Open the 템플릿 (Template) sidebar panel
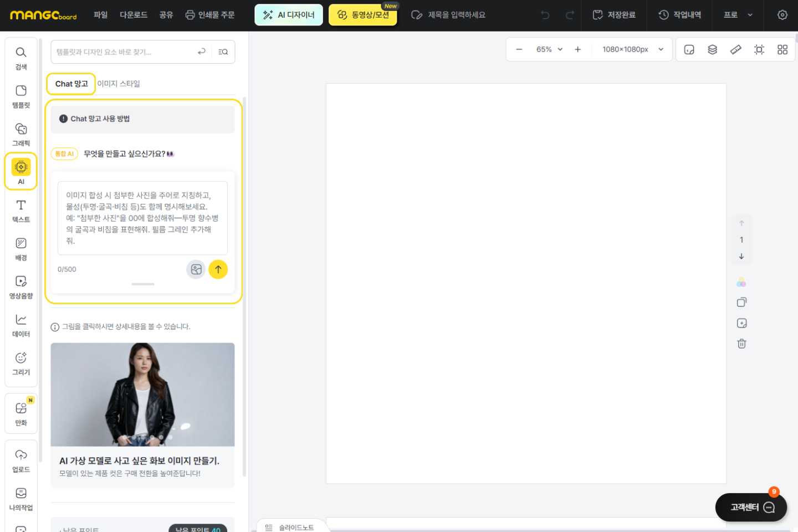Screen dimensions: 798x532 point(21,96)
